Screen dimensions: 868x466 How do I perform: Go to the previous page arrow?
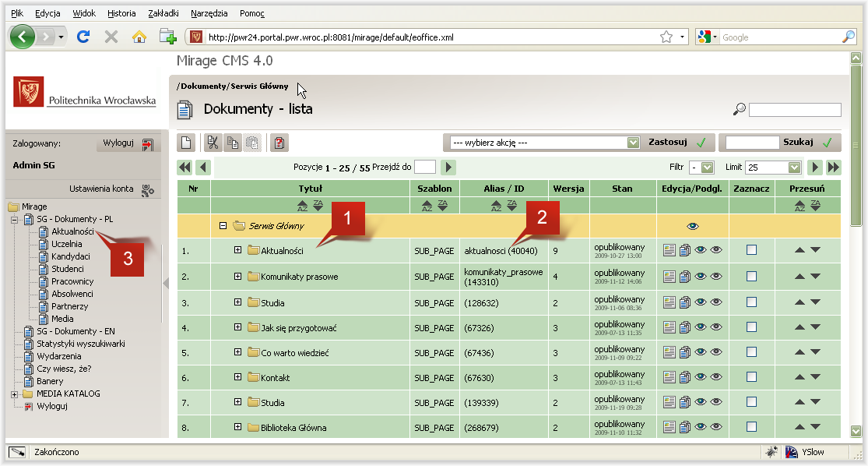tap(204, 167)
